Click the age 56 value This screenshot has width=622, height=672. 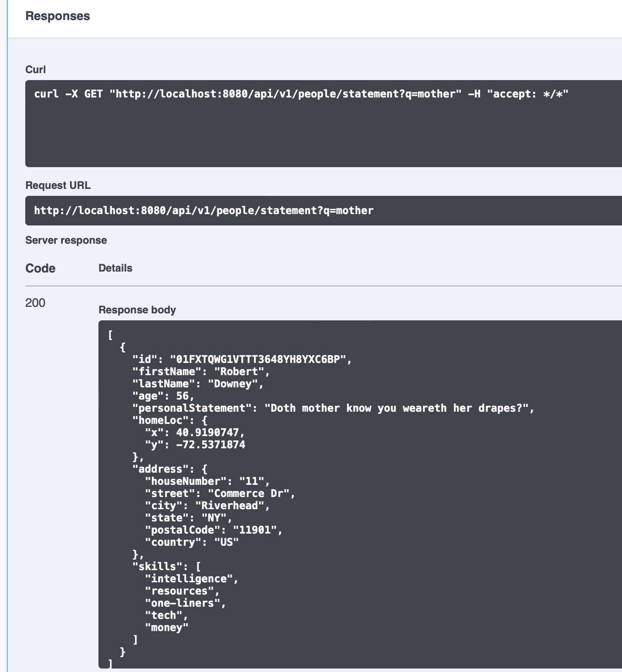182,396
